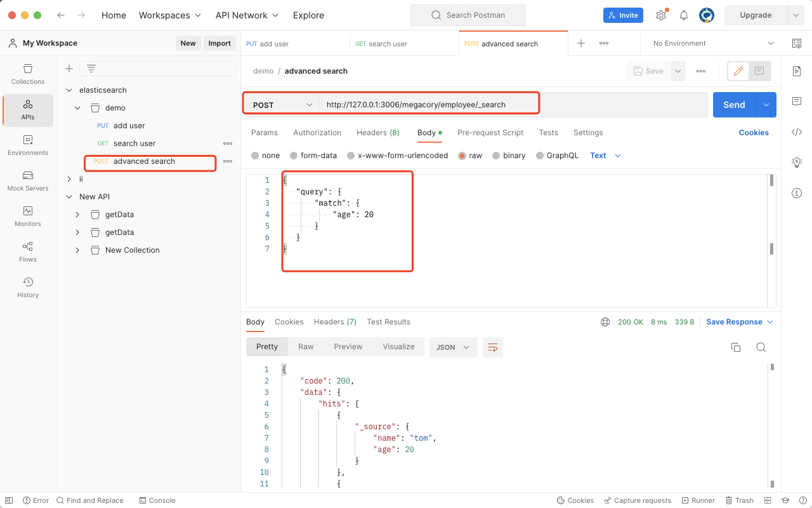Open the Collections sidebar panel

27,74
